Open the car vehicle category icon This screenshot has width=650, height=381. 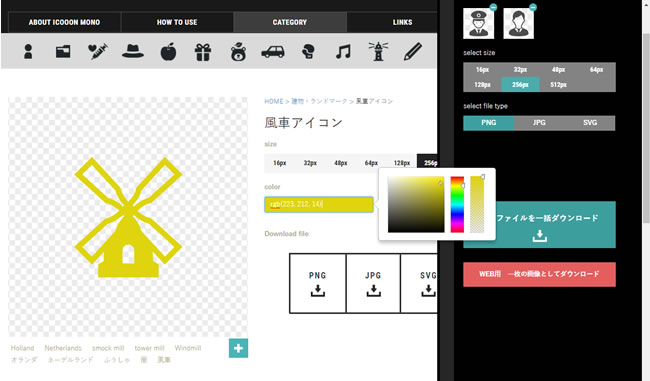(273, 52)
